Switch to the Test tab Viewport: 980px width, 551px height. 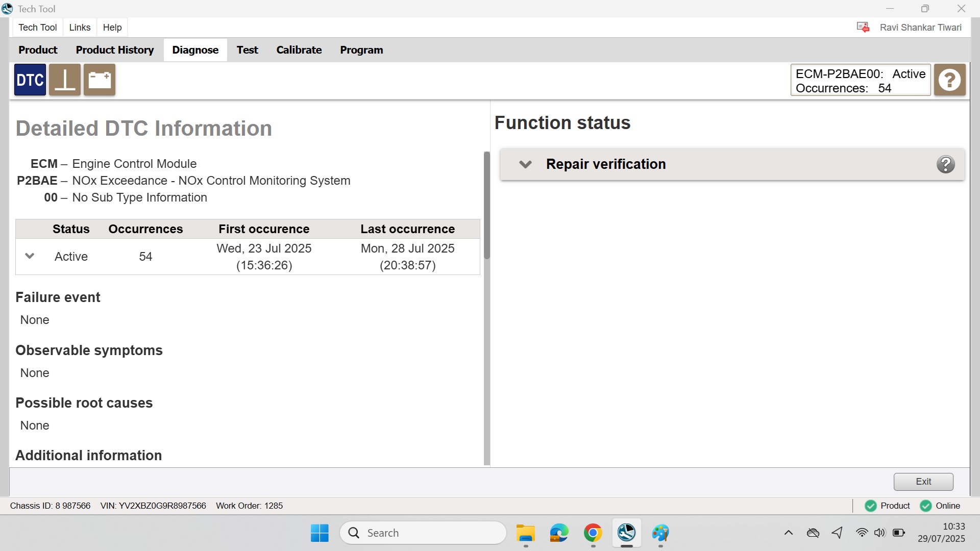[x=247, y=50]
